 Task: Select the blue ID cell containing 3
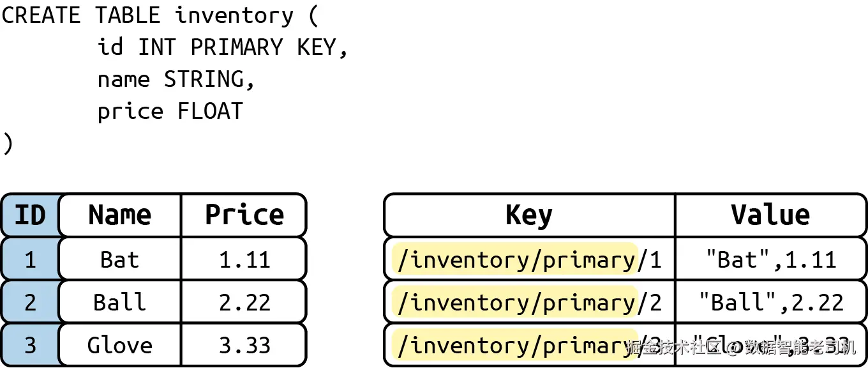30,345
